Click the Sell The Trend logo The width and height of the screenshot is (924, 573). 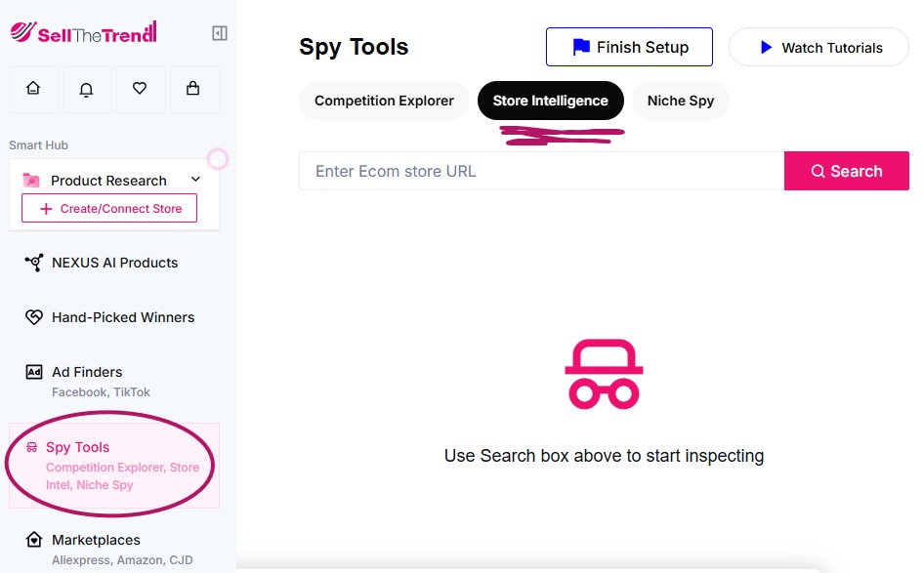[x=83, y=30]
